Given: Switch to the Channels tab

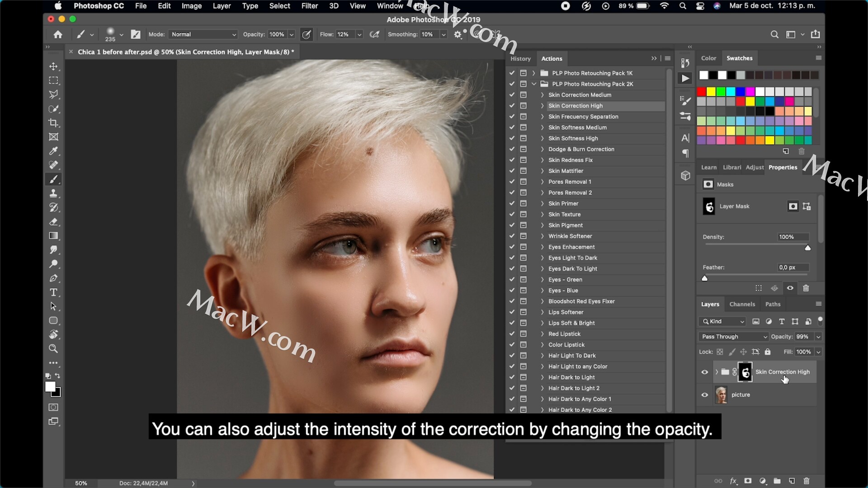Looking at the screenshot, I should [x=742, y=304].
